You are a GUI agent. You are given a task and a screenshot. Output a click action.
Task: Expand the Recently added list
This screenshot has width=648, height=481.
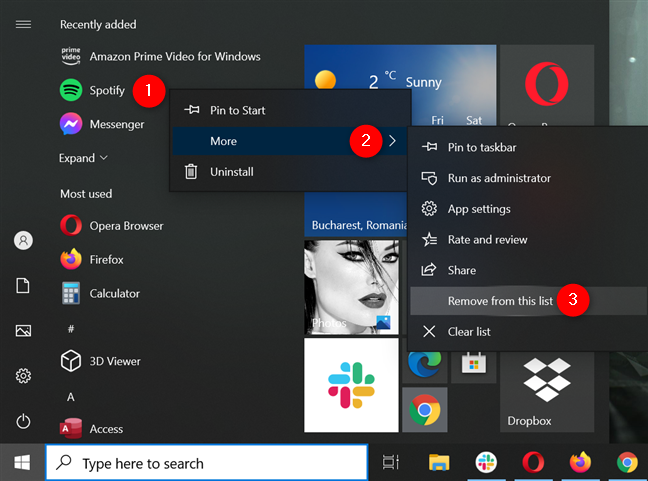[83, 158]
